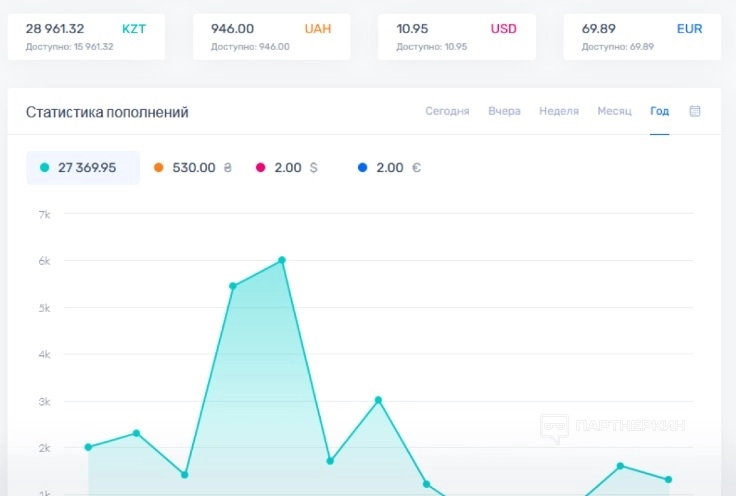
Task: Switch to the Вчера tab
Action: 504,111
